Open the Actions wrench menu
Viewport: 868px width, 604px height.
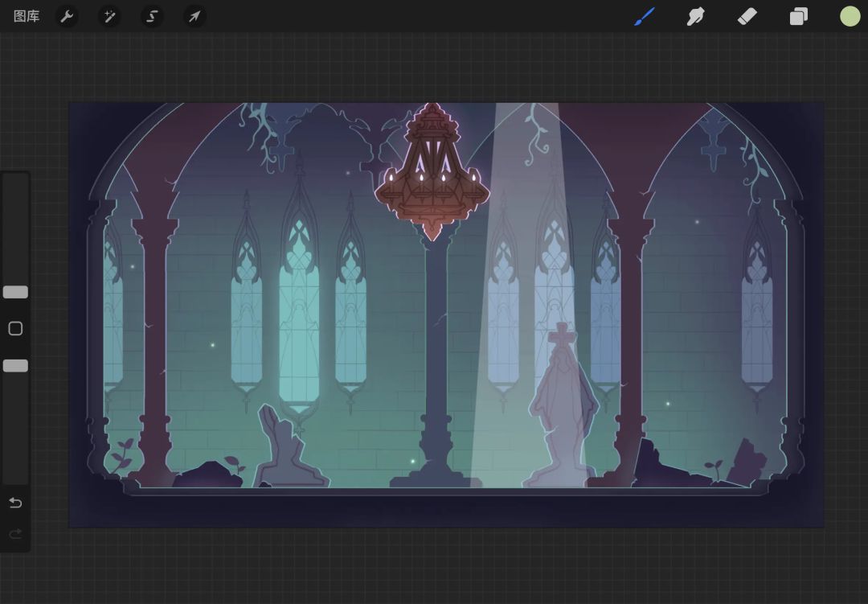click(x=67, y=17)
